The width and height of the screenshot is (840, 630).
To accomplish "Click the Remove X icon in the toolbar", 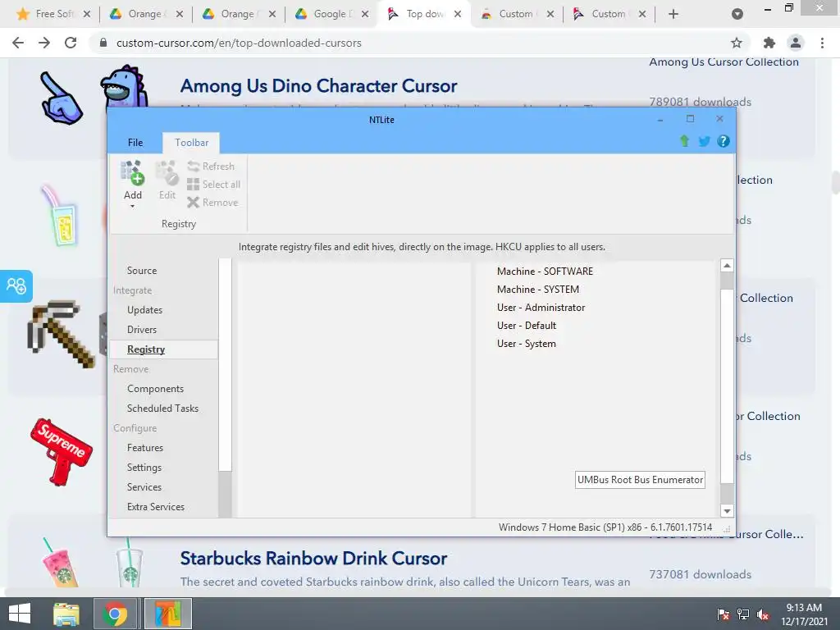I will 194,203.
